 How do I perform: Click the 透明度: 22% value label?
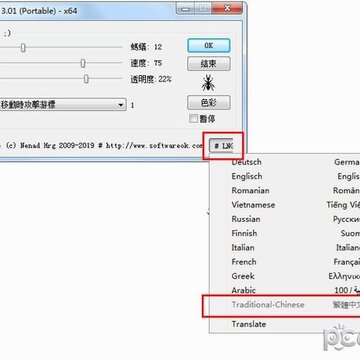pyautogui.click(x=151, y=79)
